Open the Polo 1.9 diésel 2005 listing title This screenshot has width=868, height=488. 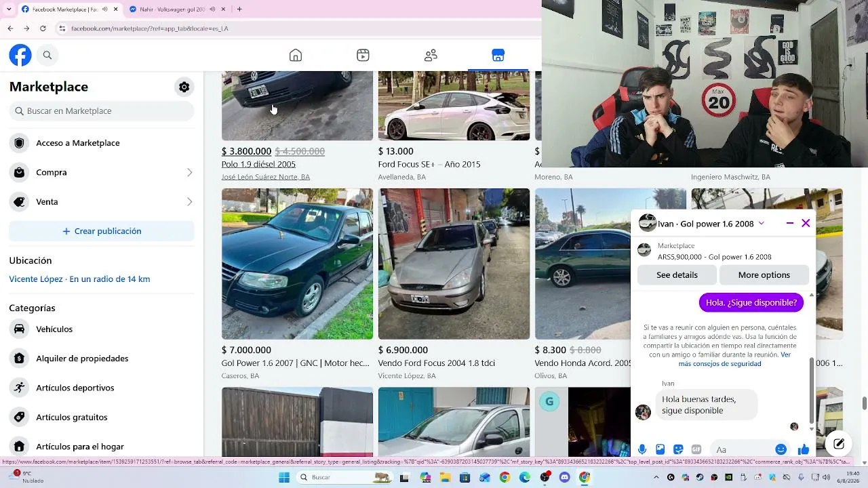(258, 165)
